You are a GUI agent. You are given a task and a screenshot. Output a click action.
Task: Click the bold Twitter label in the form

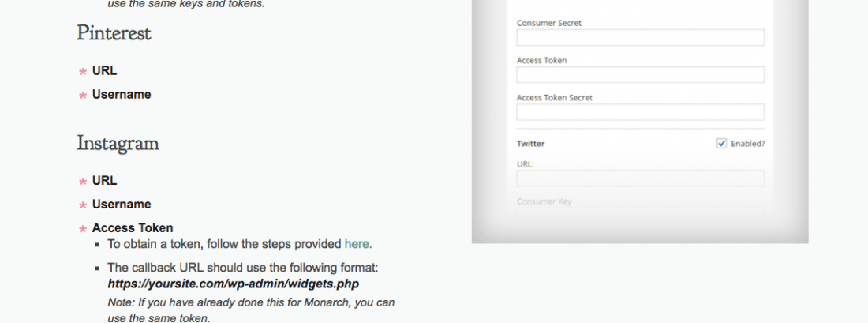click(x=531, y=144)
